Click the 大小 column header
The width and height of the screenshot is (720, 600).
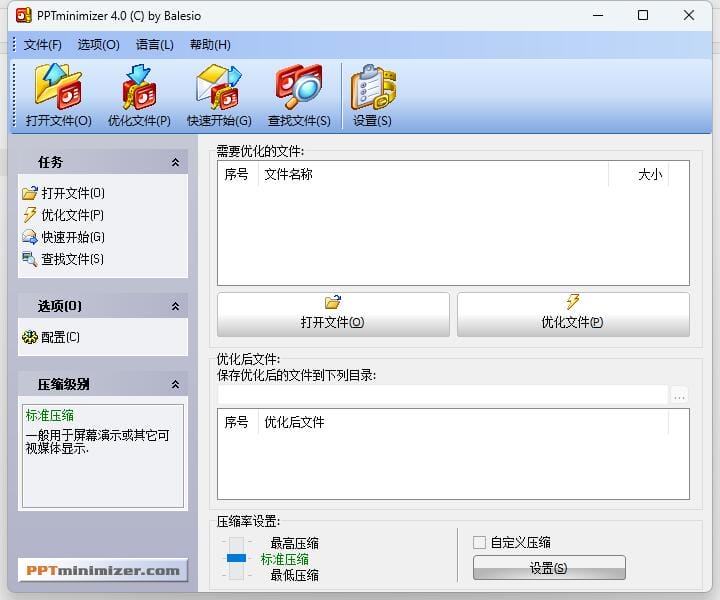pyautogui.click(x=638, y=174)
